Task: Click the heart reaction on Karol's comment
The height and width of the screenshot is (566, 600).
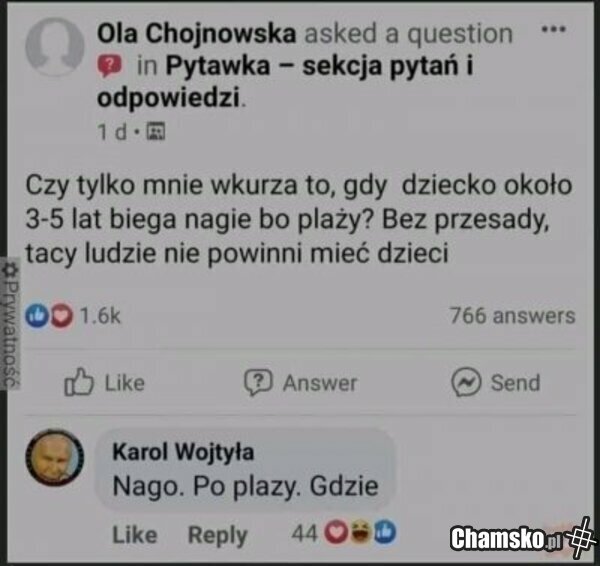Action: (x=336, y=532)
